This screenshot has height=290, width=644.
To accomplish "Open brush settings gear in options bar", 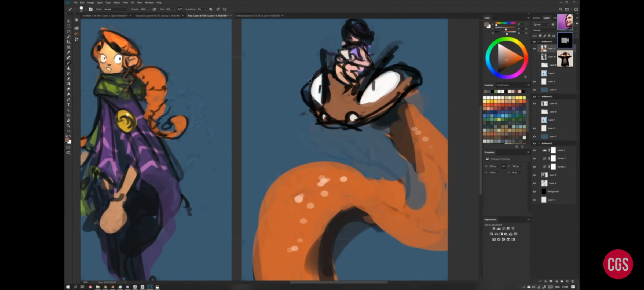I will pyautogui.click(x=211, y=9).
